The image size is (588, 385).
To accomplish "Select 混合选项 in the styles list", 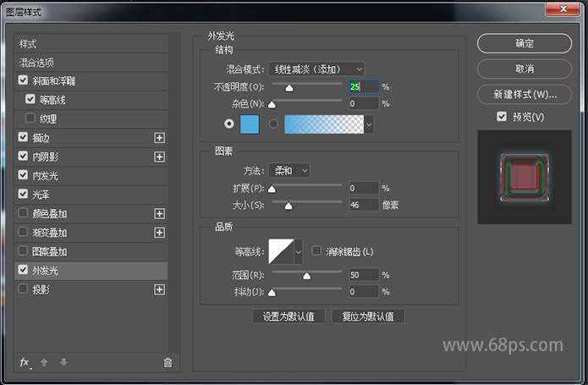I will tap(37, 63).
